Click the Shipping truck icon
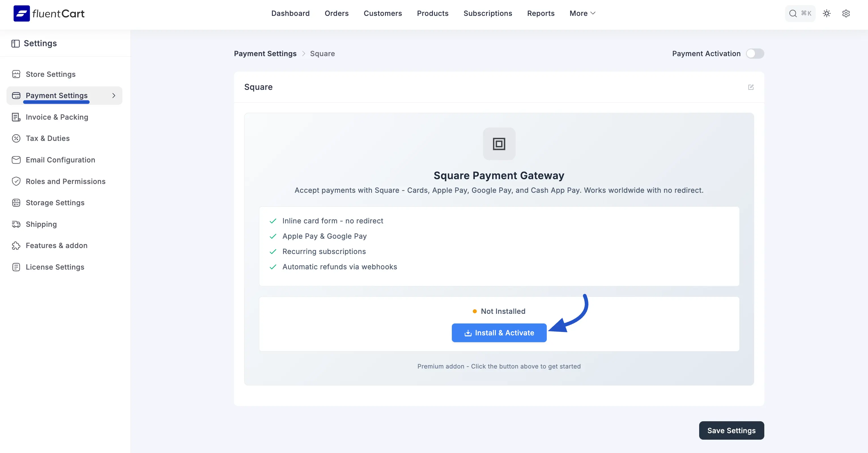 coord(16,224)
